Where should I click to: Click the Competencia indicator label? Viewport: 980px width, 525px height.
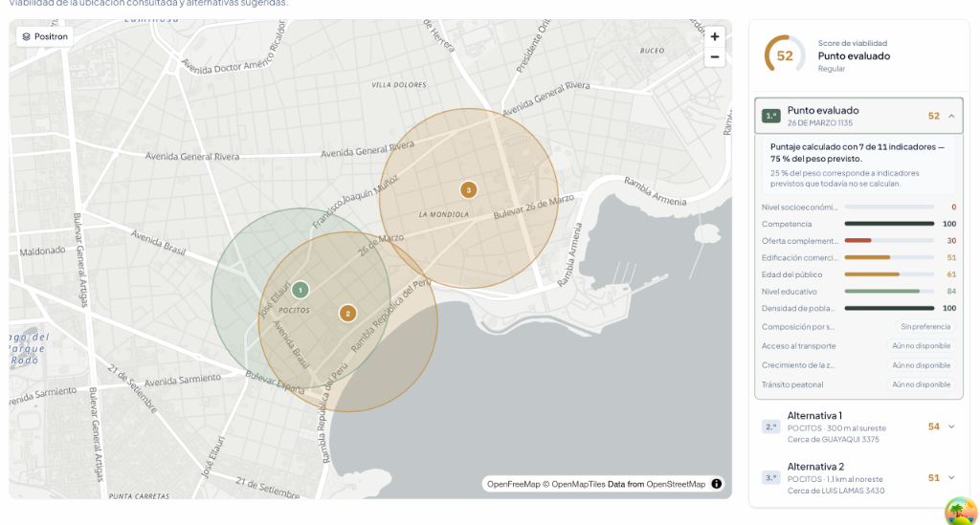[787, 224]
